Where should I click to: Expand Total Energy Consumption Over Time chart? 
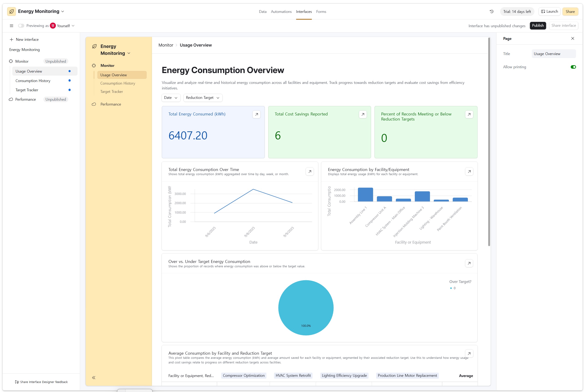[x=310, y=171]
